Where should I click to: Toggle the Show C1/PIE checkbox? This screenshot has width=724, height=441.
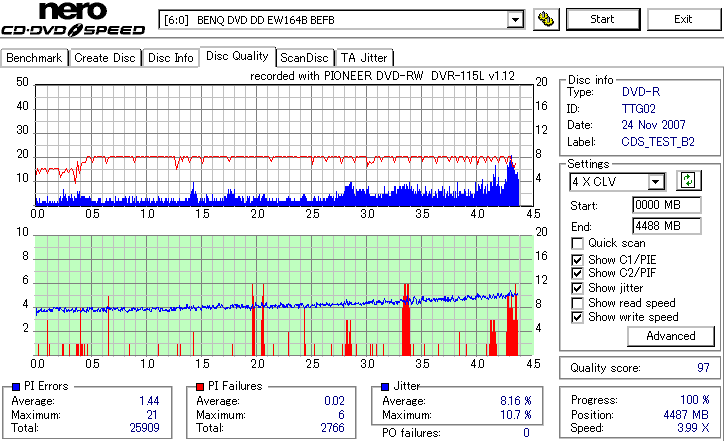(x=577, y=260)
